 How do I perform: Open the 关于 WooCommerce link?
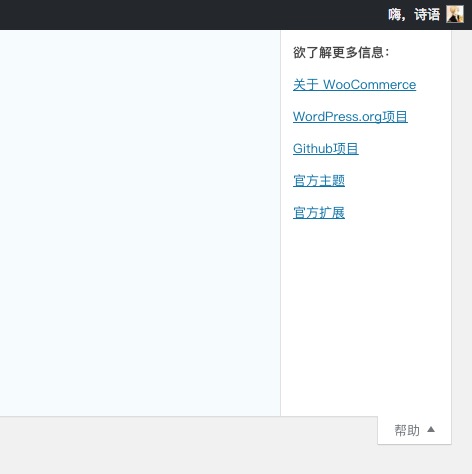click(354, 85)
